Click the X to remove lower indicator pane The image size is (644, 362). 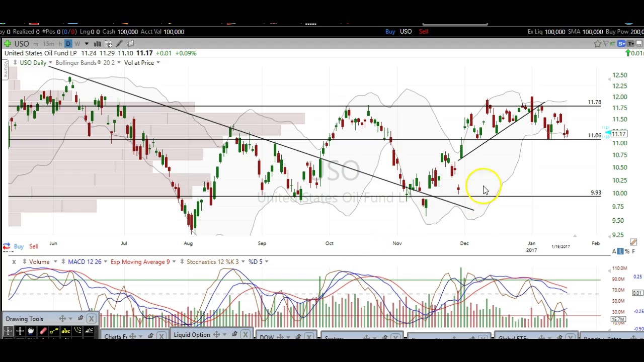coord(14,262)
